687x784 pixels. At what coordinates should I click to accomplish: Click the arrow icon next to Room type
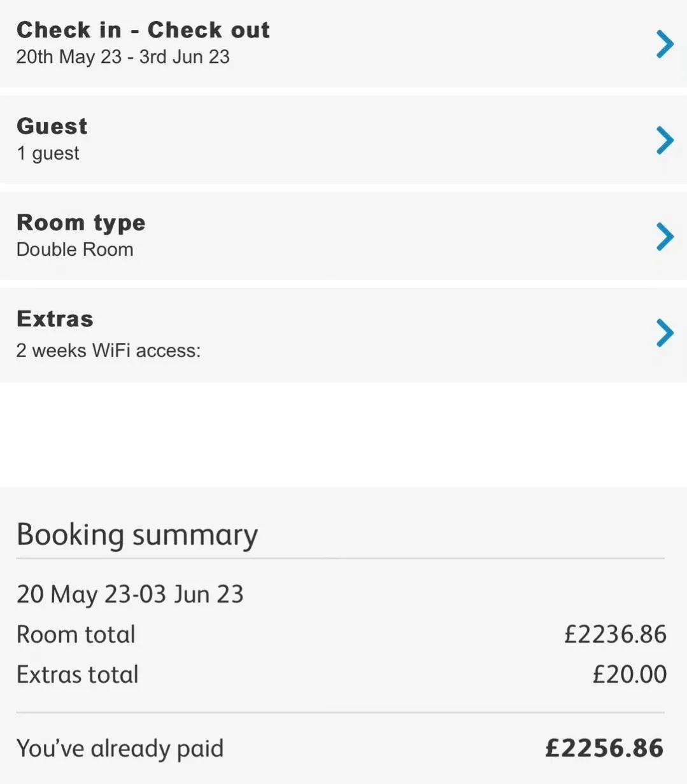point(665,236)
